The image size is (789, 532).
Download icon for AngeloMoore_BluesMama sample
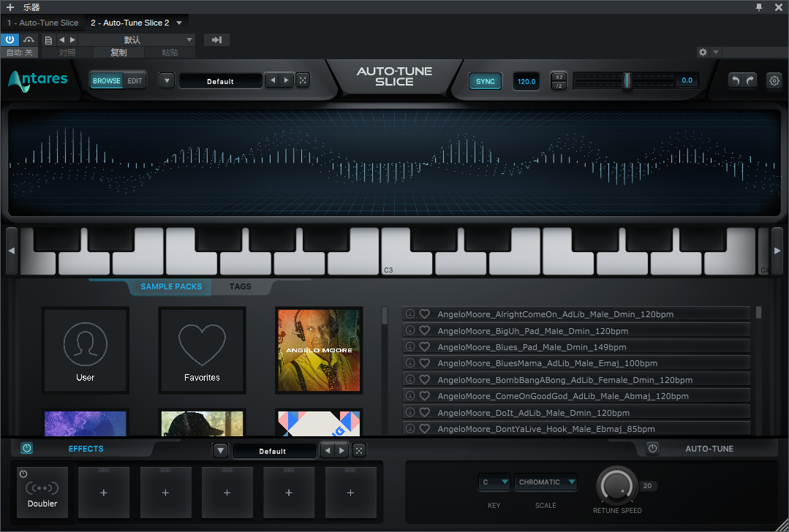[x=410, y=362]
